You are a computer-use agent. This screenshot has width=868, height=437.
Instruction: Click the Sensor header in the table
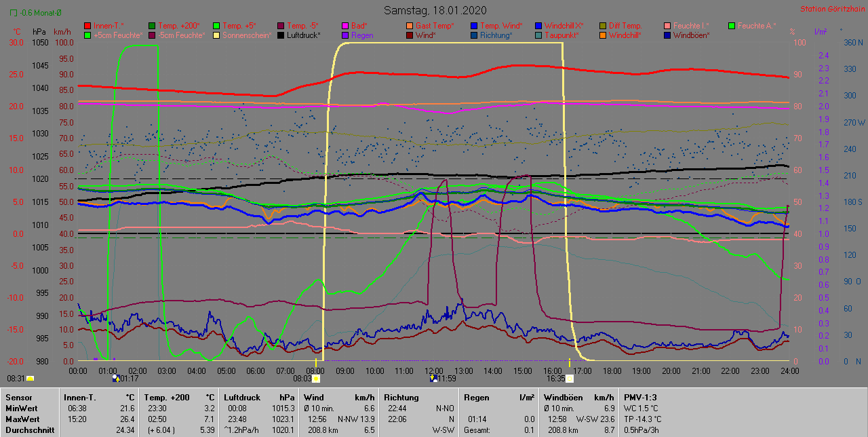(x=18, y=397)
